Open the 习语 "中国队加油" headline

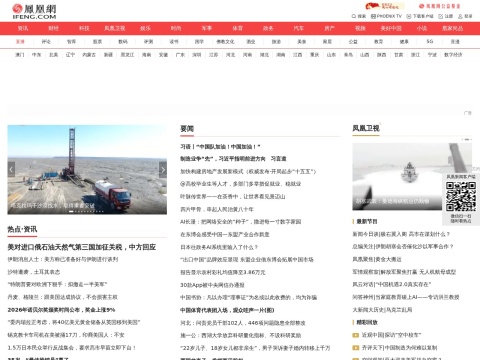220,147
